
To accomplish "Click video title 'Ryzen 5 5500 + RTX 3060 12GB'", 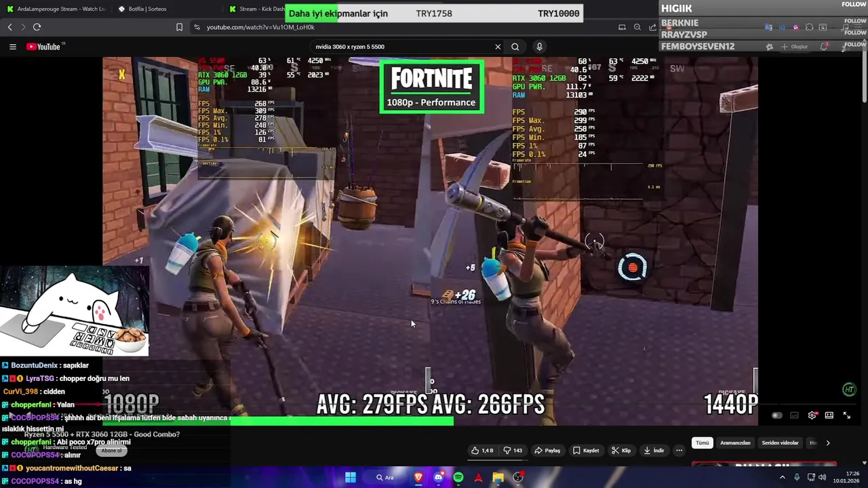I will [x=102, y=434].
